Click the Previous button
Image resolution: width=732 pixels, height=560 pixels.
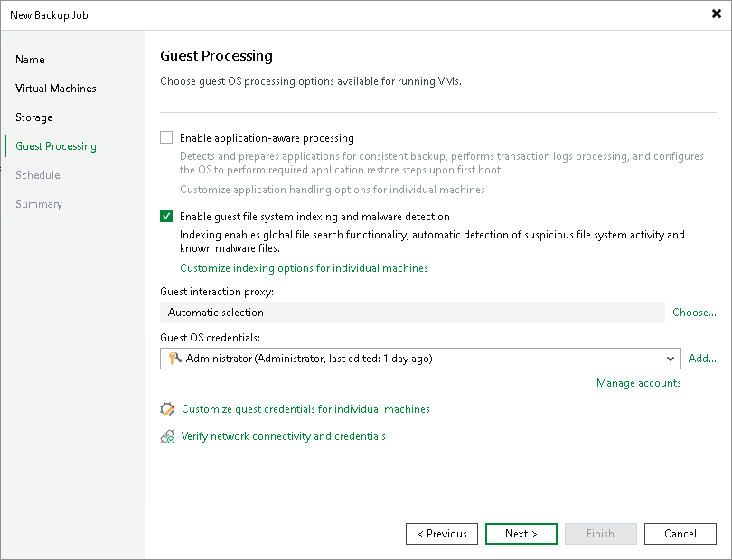442,534
